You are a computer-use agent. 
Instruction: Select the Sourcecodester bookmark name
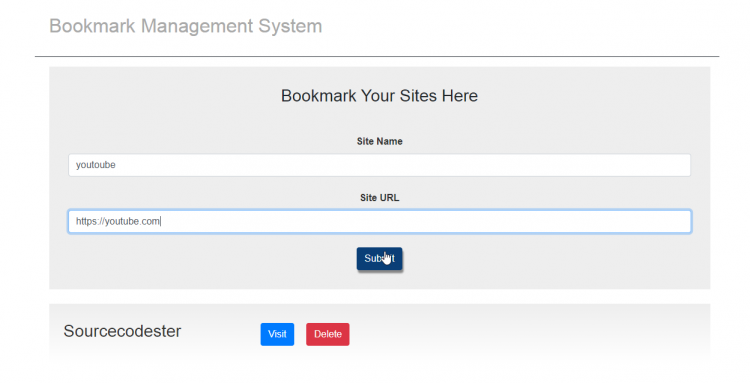click(x=122, y=331)
